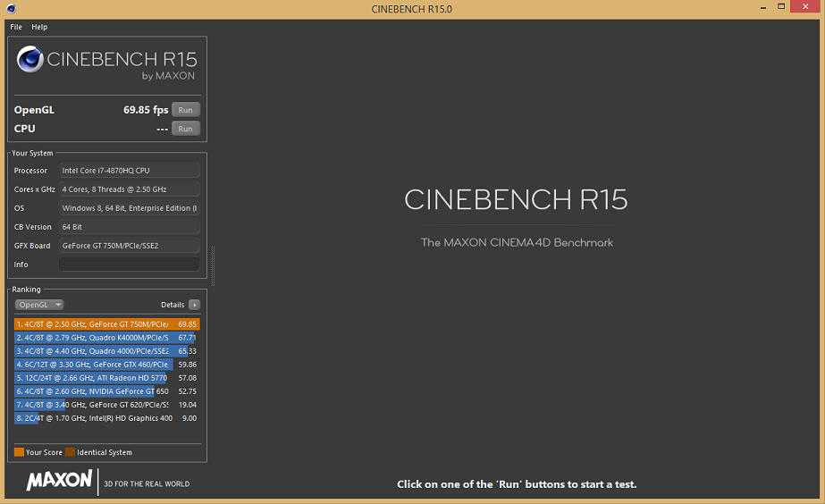Maximize the Cinebench window
825x504 pixels.
click(781, 7)
